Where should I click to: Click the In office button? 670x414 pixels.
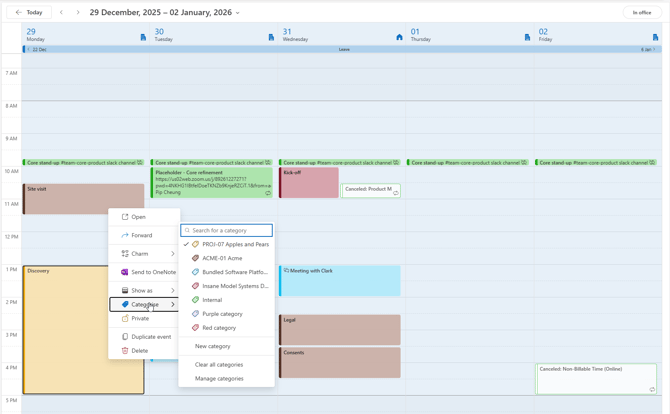pyautogui.click(x=641, y=13)
